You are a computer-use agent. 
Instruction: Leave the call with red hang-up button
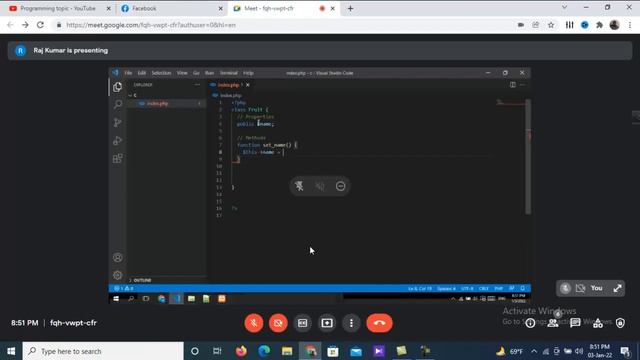tap(379, 323)
